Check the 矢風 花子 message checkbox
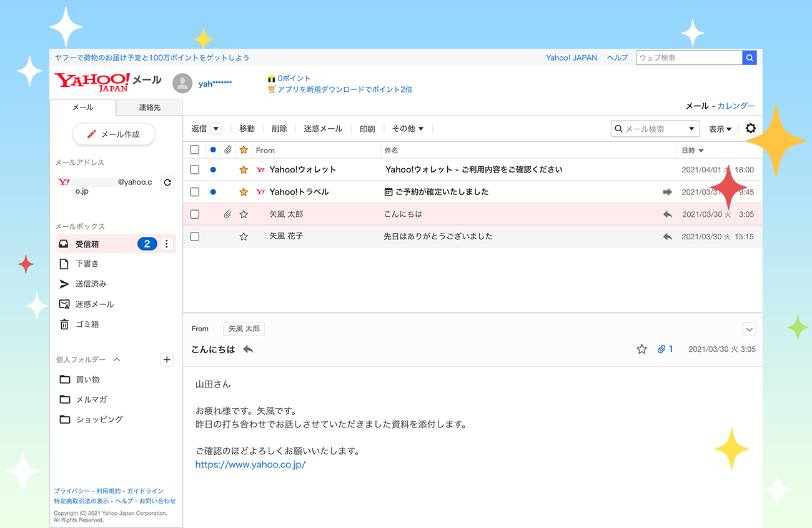812x528 pixels. (x=195, y=237)
